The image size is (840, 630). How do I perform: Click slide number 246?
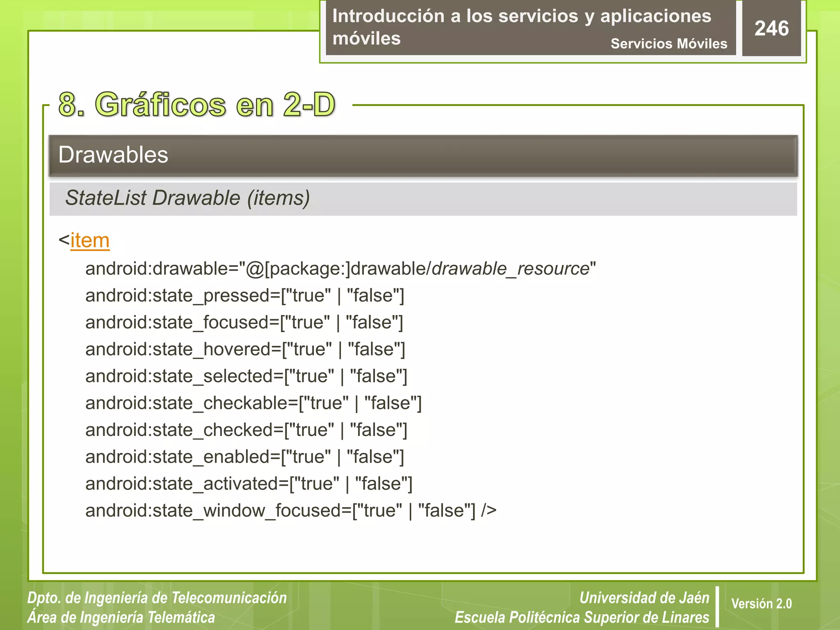tap(772, 28)
